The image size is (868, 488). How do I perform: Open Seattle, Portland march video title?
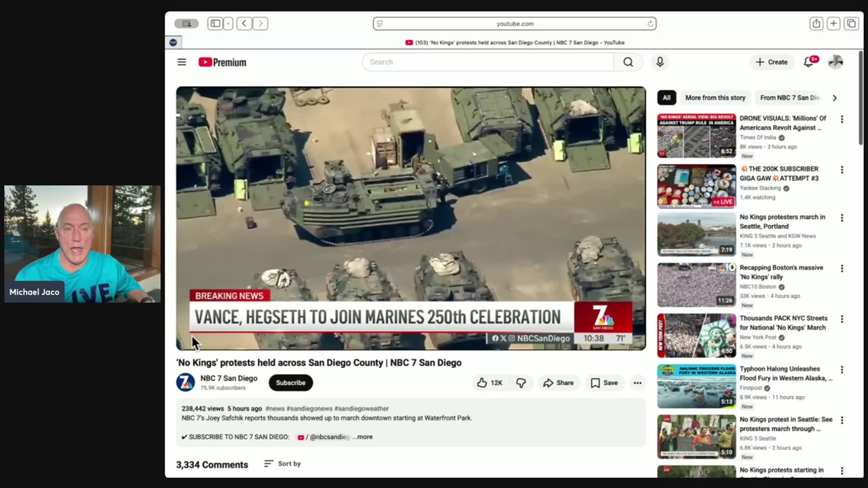point(783,222)
